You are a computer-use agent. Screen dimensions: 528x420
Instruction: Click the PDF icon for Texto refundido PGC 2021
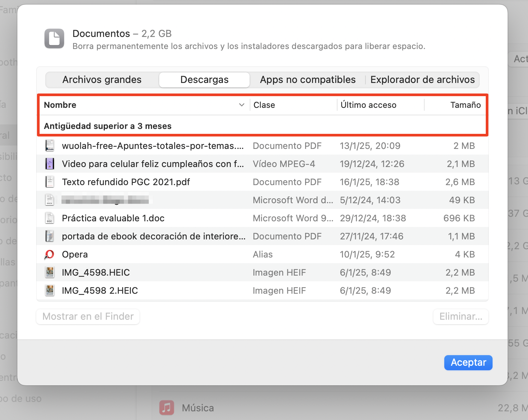click(49, 182)
